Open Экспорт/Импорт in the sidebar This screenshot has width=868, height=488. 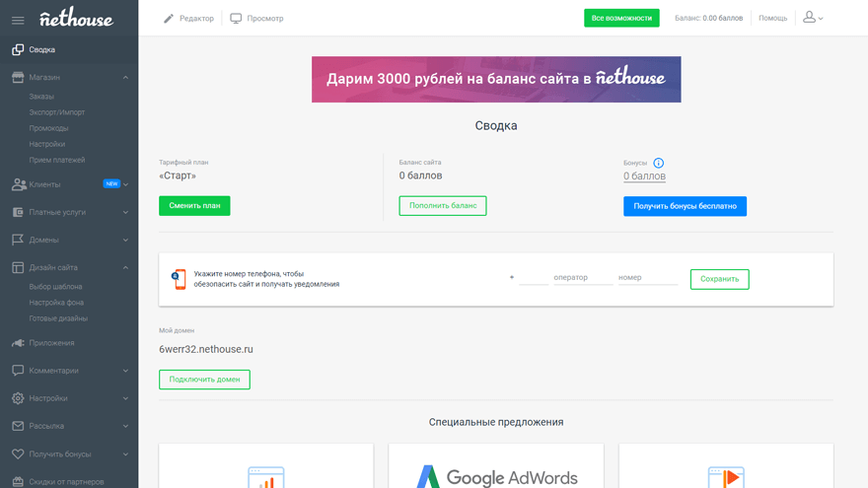pos(57,112)
